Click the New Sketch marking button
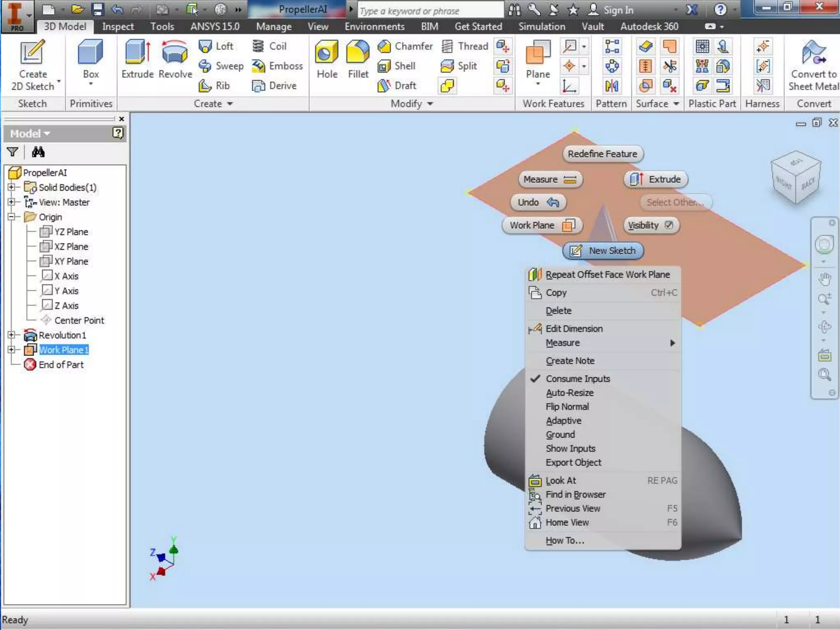The image size is (840, 630). (x=603, y=251)
